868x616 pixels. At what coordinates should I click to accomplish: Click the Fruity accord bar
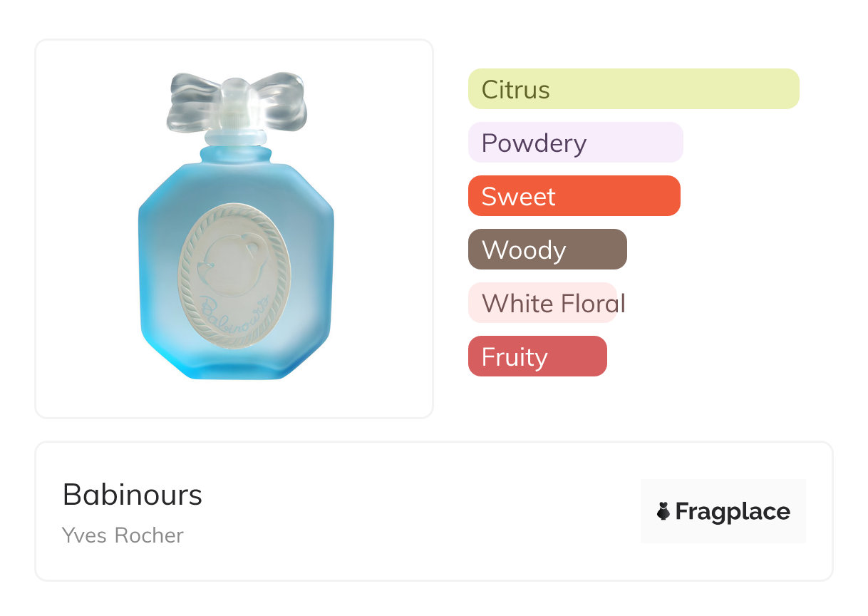pyautogui.click(x=537, y=356)
